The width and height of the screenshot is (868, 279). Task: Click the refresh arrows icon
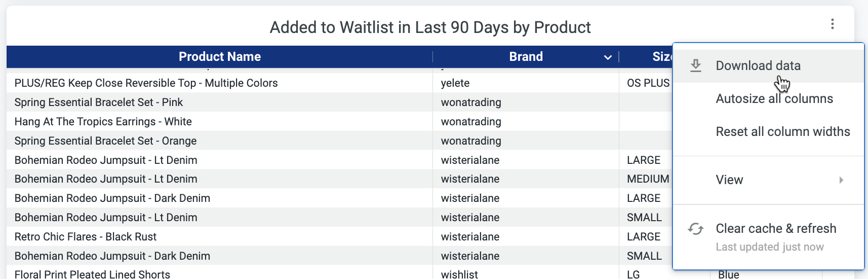pos(696,229)
